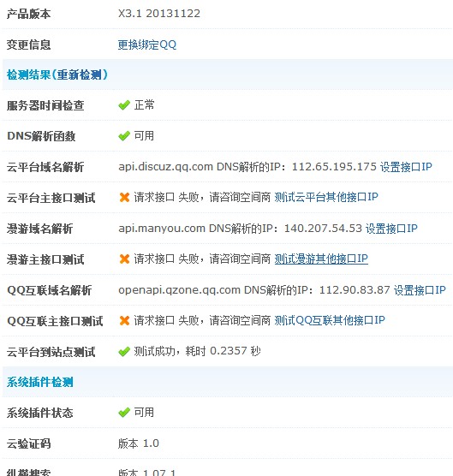This screenshot has height=476, width=453.
Task: Click 重新检测 in the 检测结果 header
Action: [x=80, y=74]
